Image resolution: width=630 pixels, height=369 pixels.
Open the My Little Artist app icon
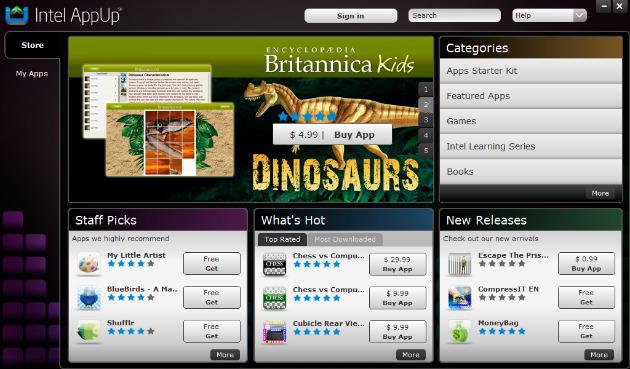88,264
